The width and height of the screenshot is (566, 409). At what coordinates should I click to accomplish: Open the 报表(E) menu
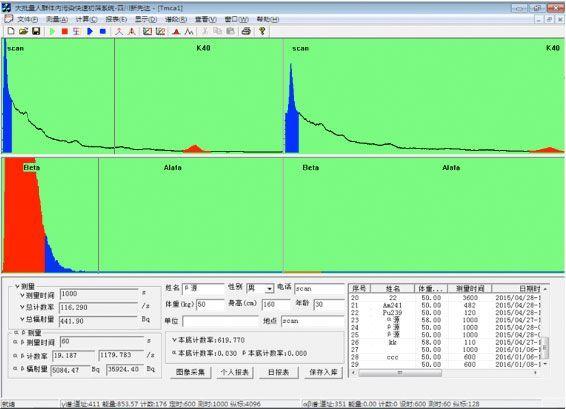coord(116,19)
